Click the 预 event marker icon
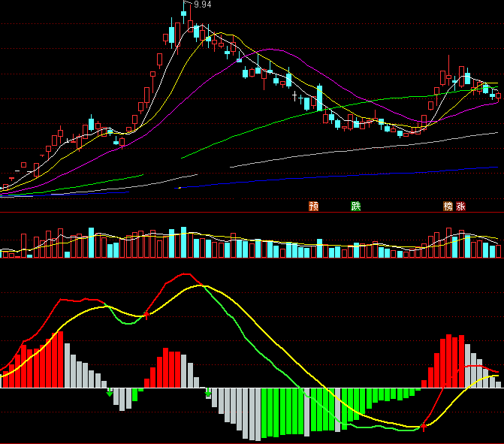 pos(313,206)
